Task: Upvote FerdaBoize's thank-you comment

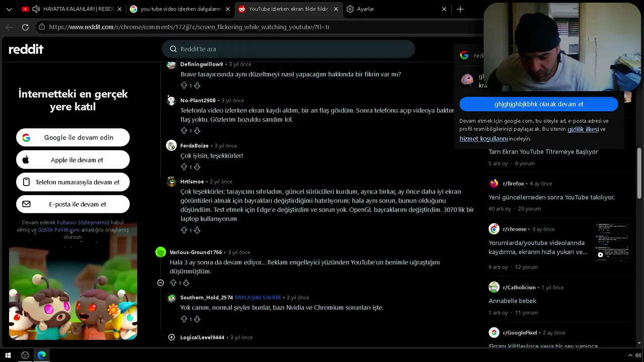Action: point(184,167)
